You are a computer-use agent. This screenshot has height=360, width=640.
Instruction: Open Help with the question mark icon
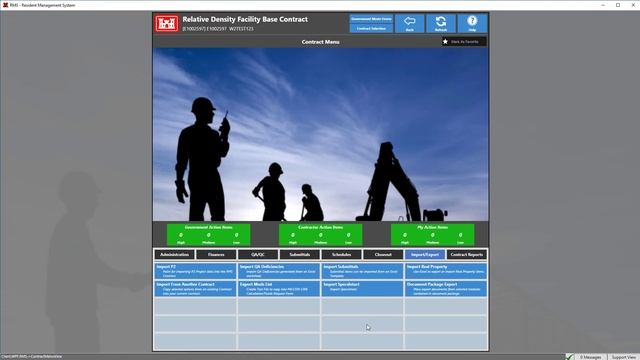472,23
